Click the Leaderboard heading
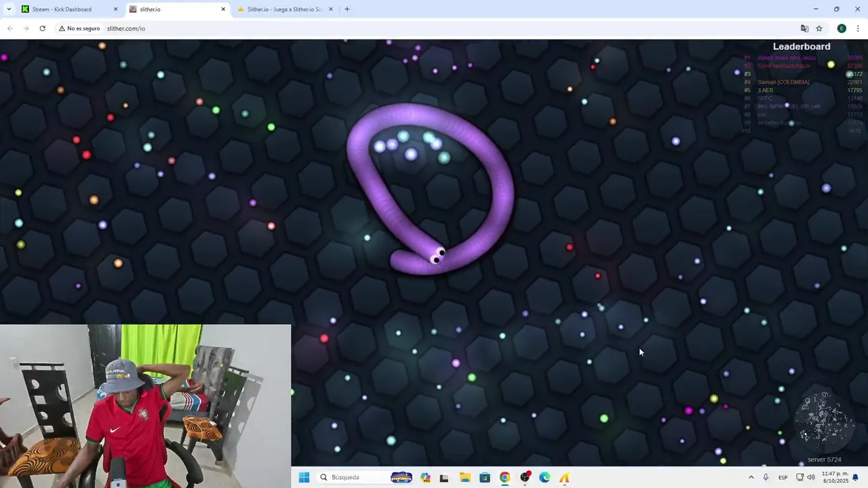Image resolution: width=868 pixels, height=488 pixels. pos(802,47)
